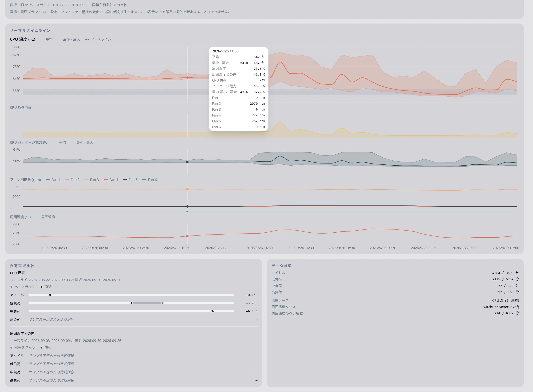Click the +0.1°C delta value in the アイドル row
The height and width of the screenshot is (392, 533).
pyautogui.click(x=251, y=295)
